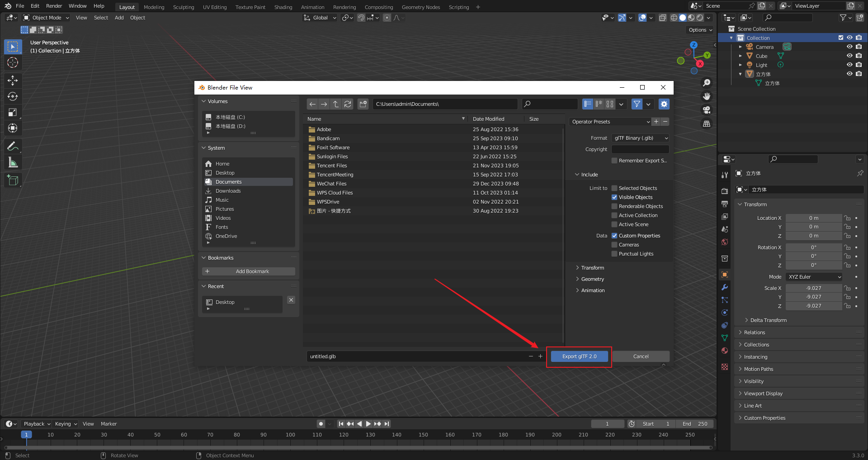Select the Measure tool
Viewport: 868px width, 460px height.
13,162
